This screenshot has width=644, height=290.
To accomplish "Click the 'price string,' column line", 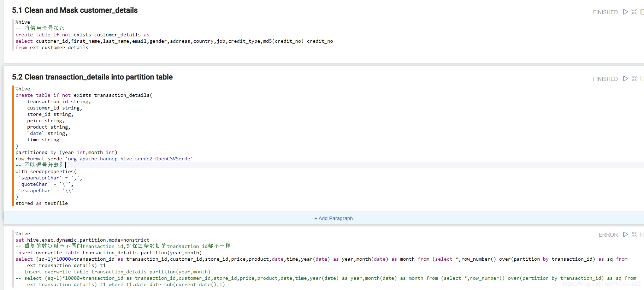I will tap(46, 121).
